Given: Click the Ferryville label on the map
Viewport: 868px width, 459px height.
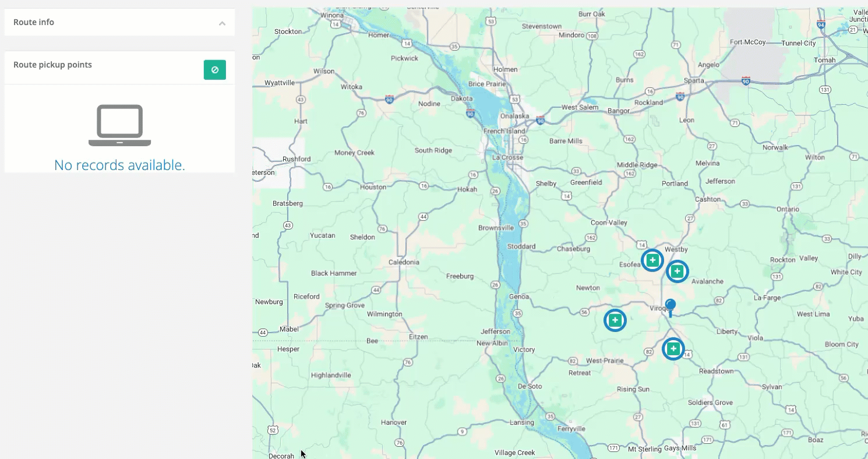Looking at the screenshot, I should pos(571,429).
